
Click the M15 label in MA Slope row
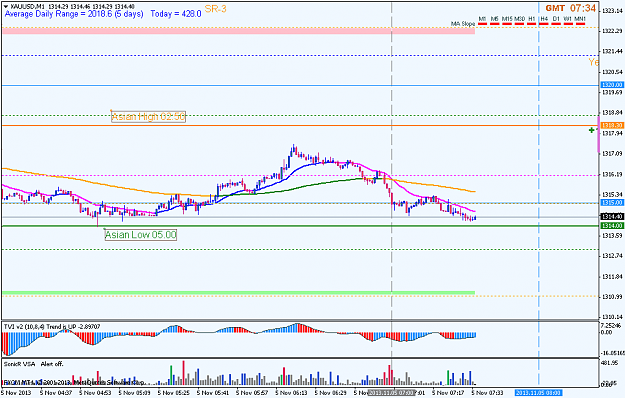tap(507, 19)
